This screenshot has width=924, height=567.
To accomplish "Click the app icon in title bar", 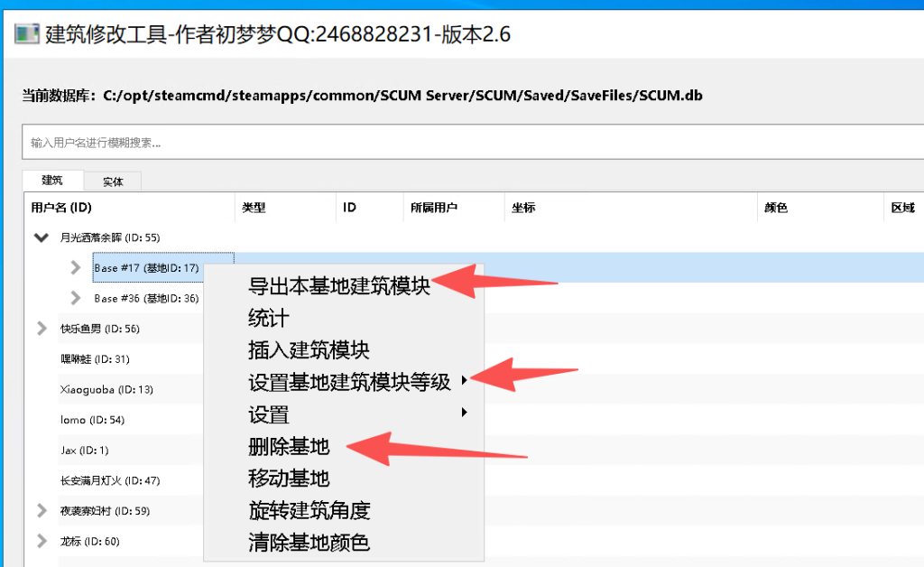I will 26,34.
